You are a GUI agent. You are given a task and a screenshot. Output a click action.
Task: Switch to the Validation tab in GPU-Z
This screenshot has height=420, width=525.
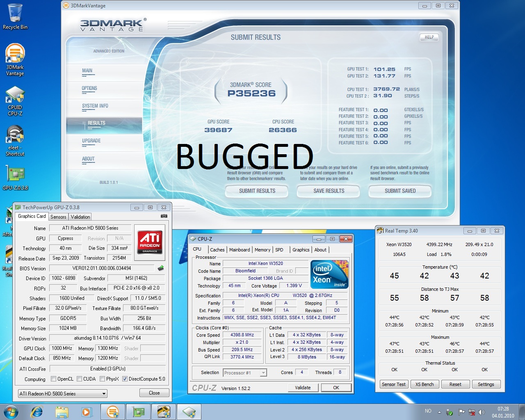80,217
